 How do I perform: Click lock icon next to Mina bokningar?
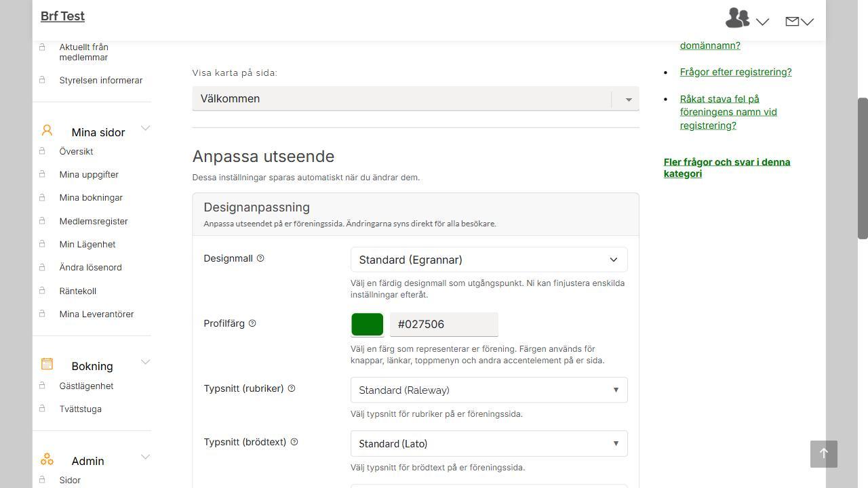point(42,197)
